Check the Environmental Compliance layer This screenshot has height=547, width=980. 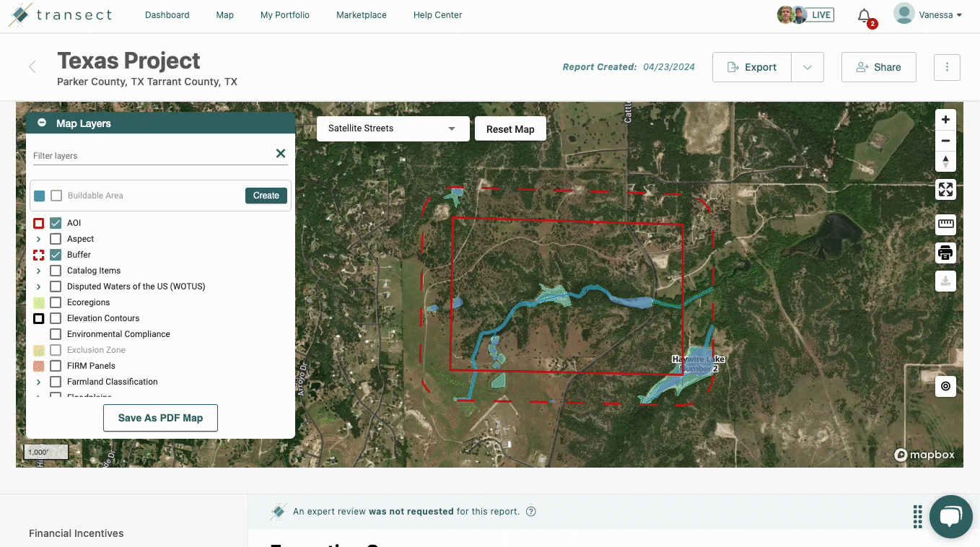(x=56, y=334)
